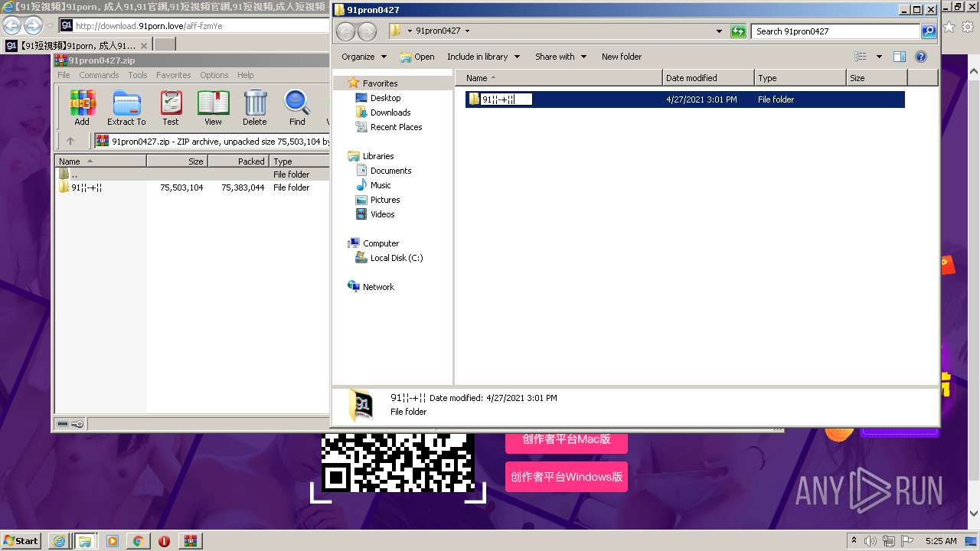Screen dimensions: 980x551
Task: Select Favorites in navigation pane
Action: click(380, 83)
